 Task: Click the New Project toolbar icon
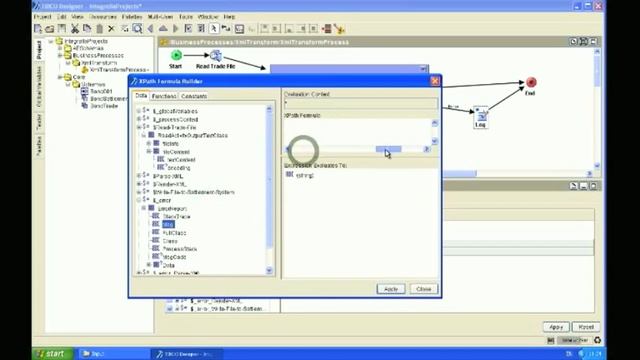click(x=38, y=29)
